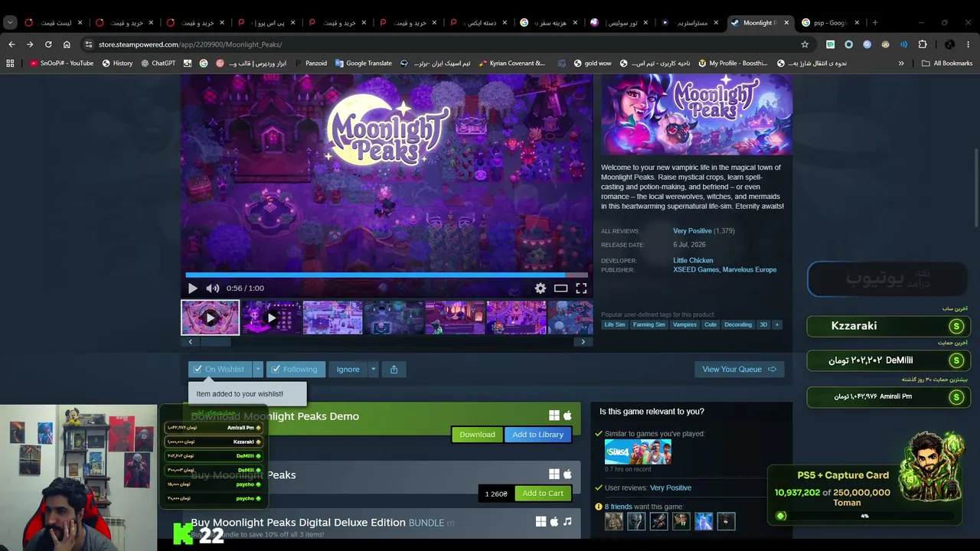The height and width of the screenshot is (551, 980).
Task: Switch to the دسته ایکس tab
Action: click(x=478, y=22)
